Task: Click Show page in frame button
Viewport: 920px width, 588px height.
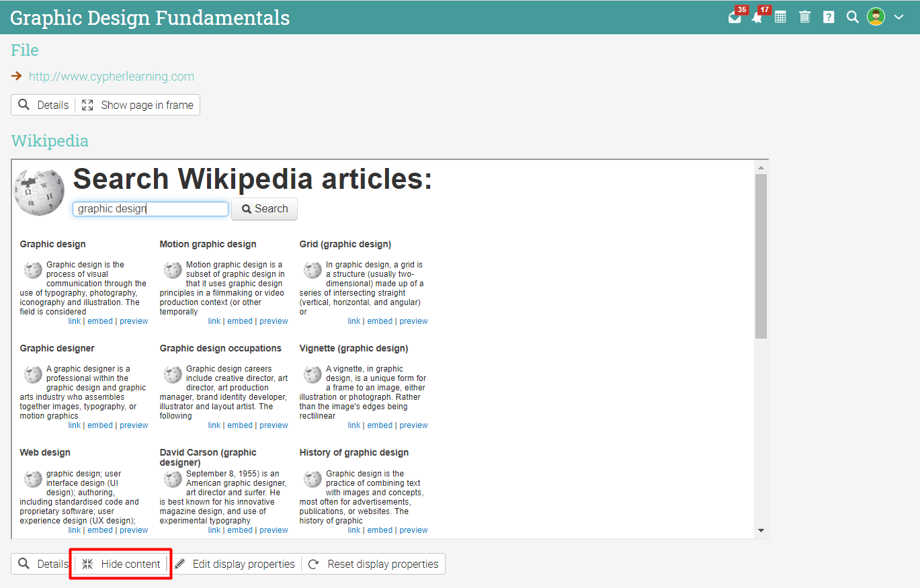Action: [138, 105]
